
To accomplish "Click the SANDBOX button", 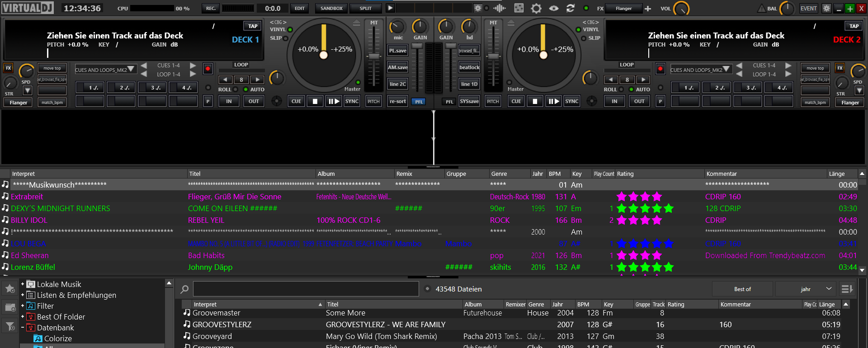I will point(331,8).
